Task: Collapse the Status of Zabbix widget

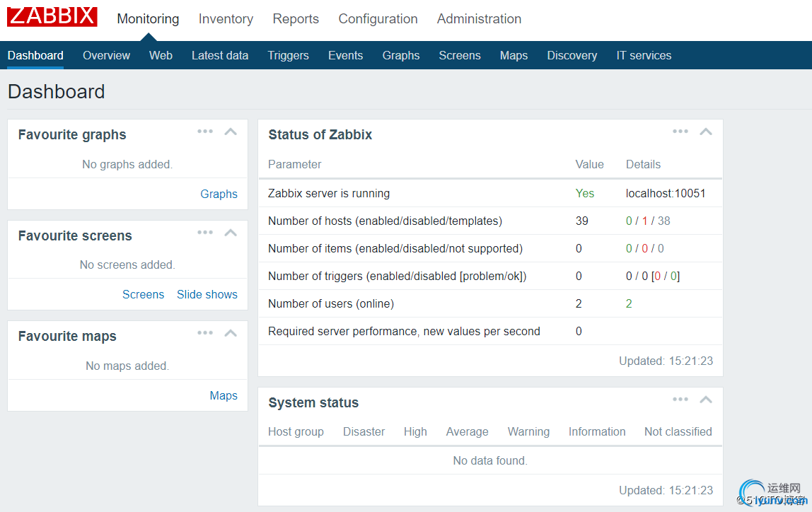Action: click(x=706, y=132)
